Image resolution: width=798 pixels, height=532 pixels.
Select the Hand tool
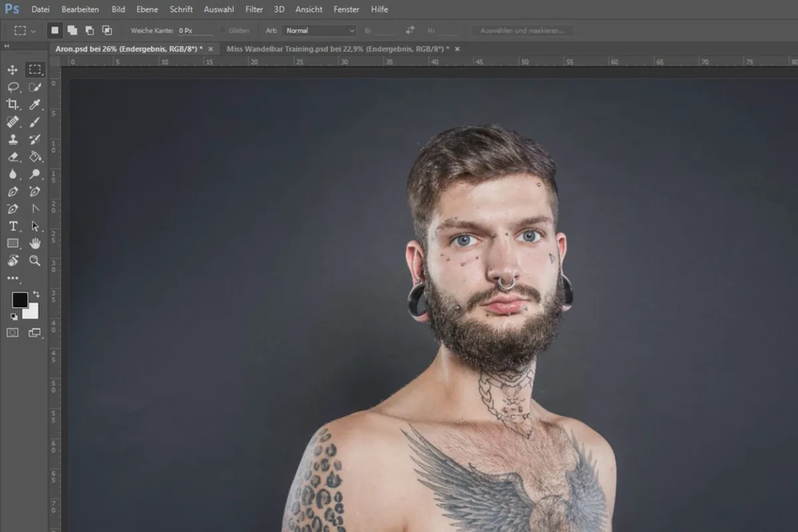[x=35, y=243]
